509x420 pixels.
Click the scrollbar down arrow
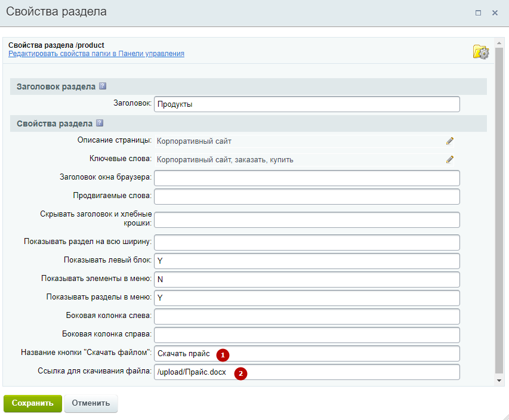coord(499,381)
